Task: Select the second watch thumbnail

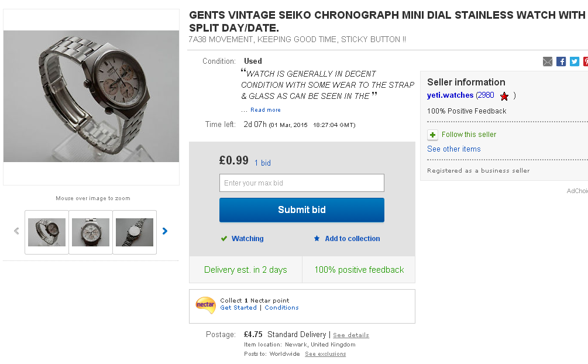Action: (x=91, y=232)
